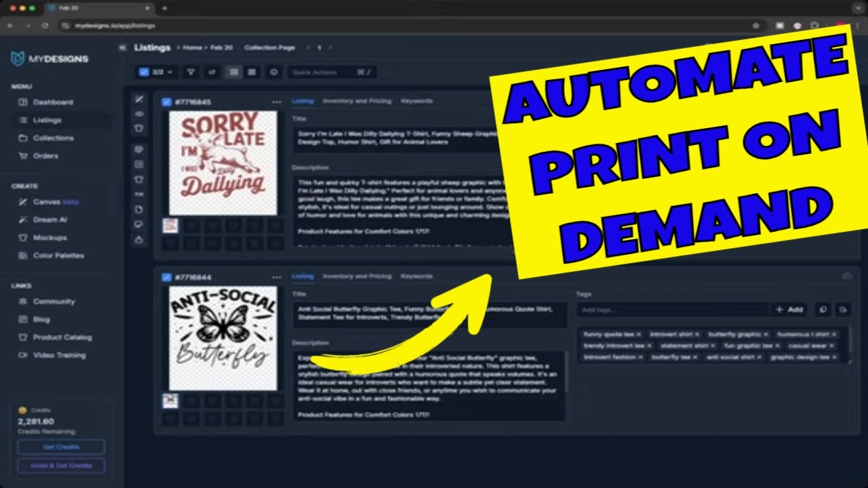Collapse the sidebar with the arrow icon

122,47
